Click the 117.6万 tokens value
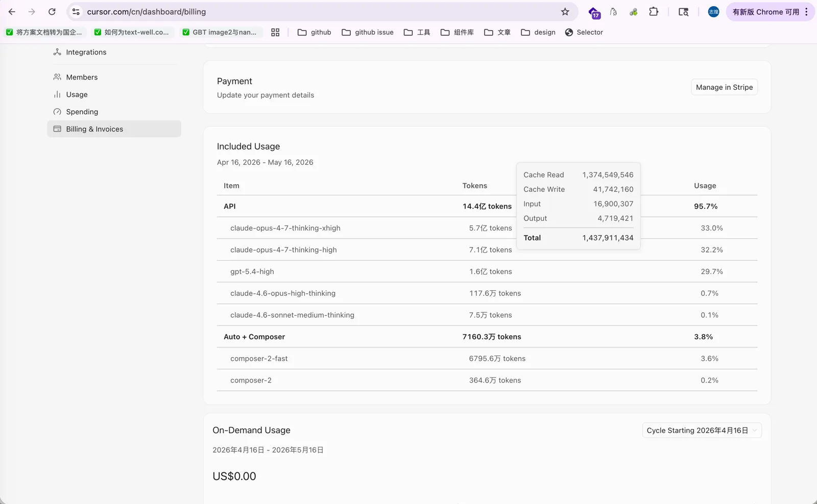Image resolution: width=817 pixels, height=504 pixels. click(x=495, y=293)
